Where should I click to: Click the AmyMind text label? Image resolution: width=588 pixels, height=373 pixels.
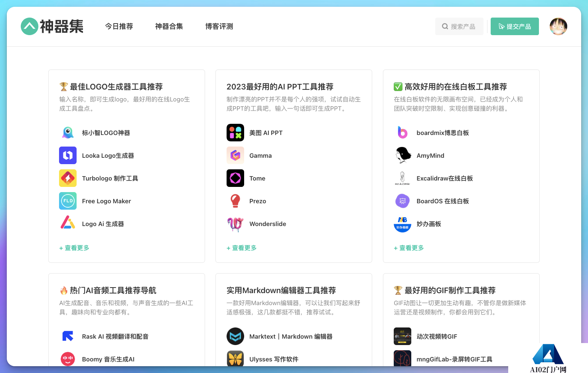(430, 155)
